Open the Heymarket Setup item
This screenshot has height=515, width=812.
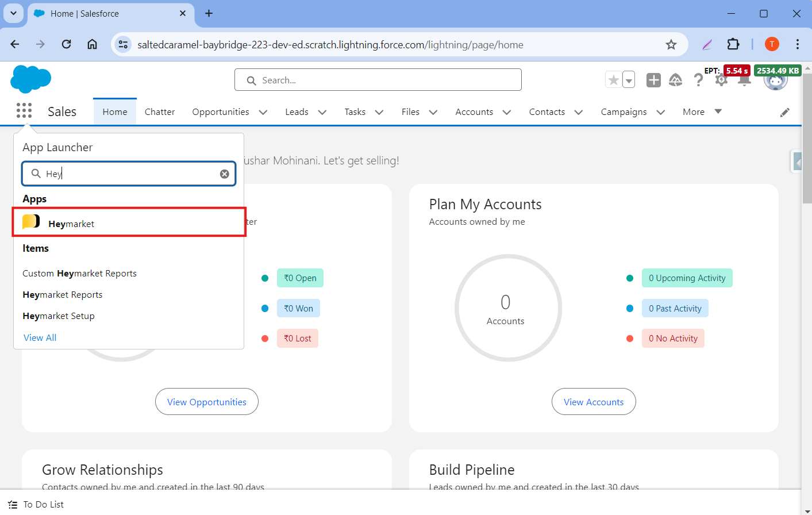[59, 316]
